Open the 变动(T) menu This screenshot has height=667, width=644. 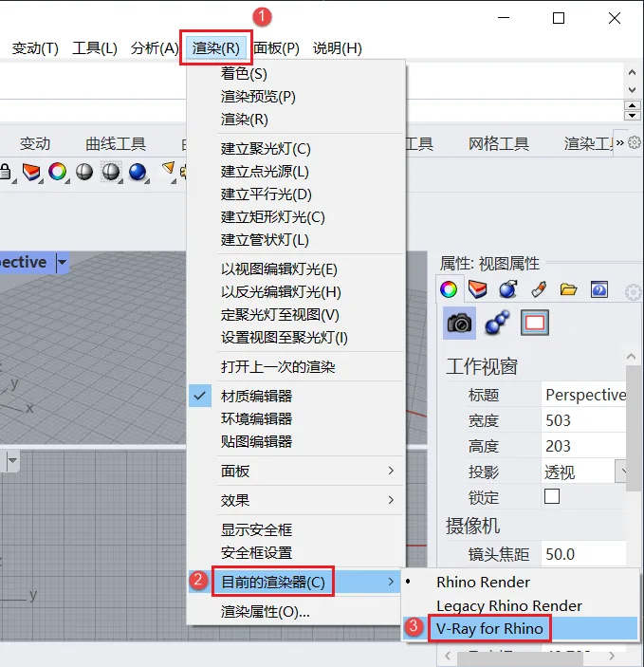tap(35, 48)
